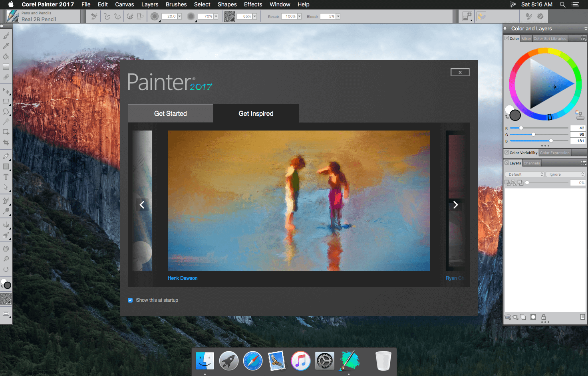588x376 pixels.
Task: Open the opacity dropdown showing 70%
Action: tap(216, 16)
